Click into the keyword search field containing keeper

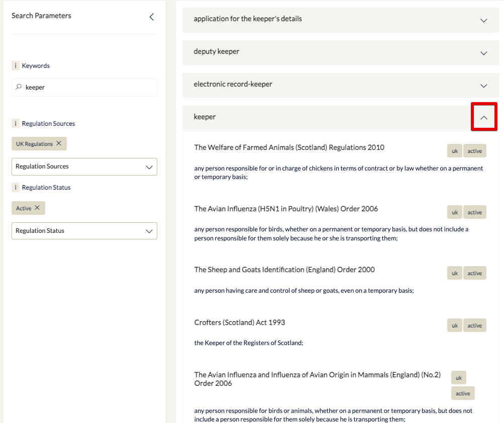84,87
